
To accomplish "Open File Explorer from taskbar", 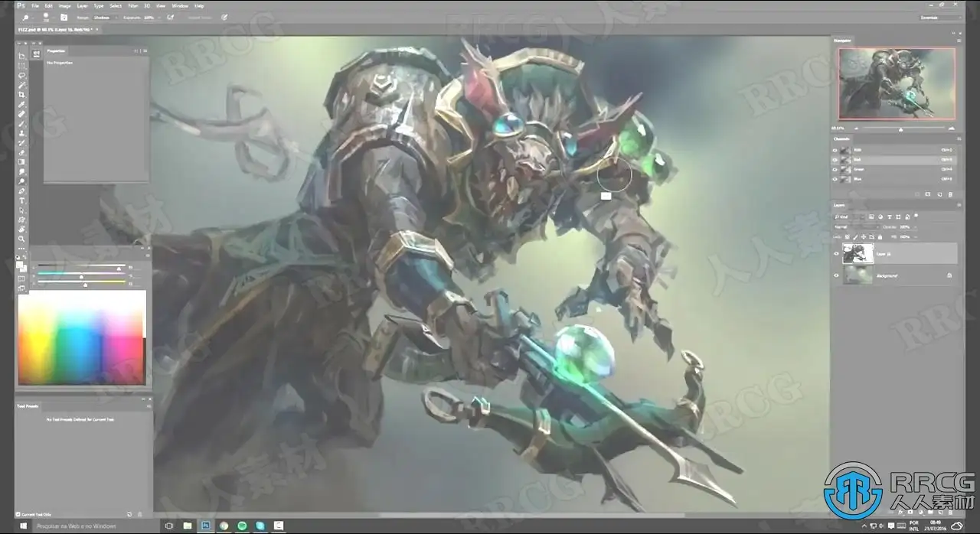I will pos(188,526).
